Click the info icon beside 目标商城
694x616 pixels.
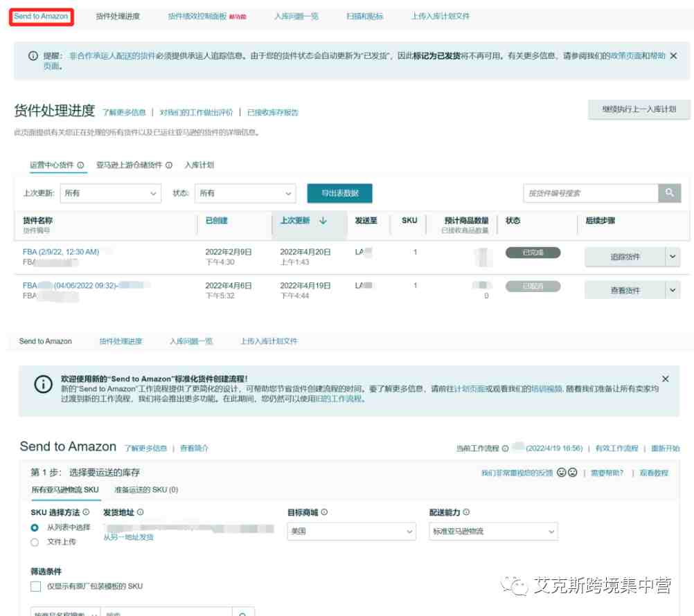[x=324, y=511]
